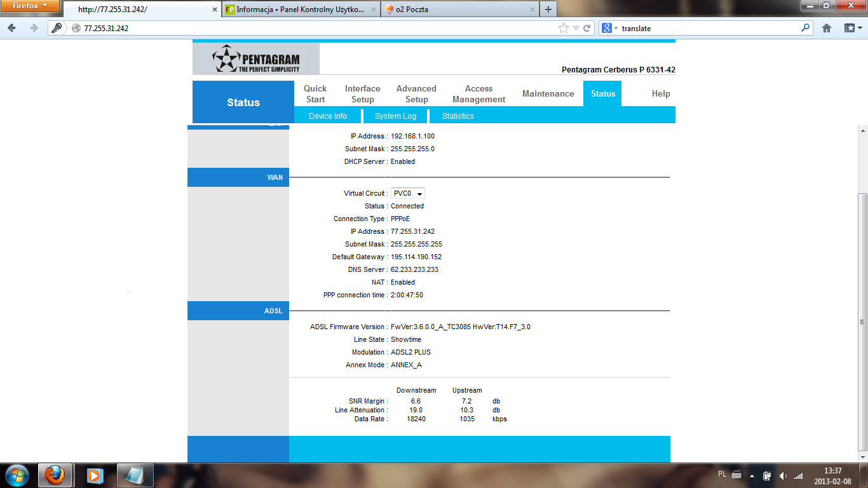The width and height of the screenshot is (868, 488).
Task: Open Advanced Setup section
Action: (416, 93)
